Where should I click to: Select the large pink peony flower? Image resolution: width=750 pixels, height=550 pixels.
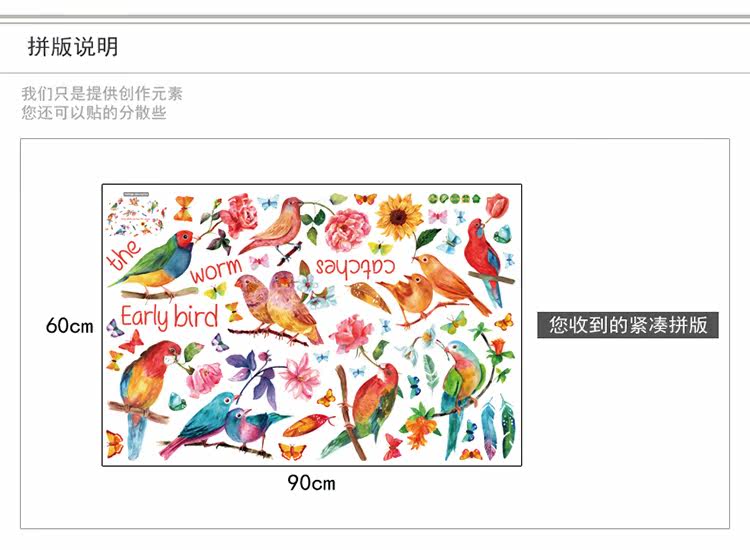(348, 230)
